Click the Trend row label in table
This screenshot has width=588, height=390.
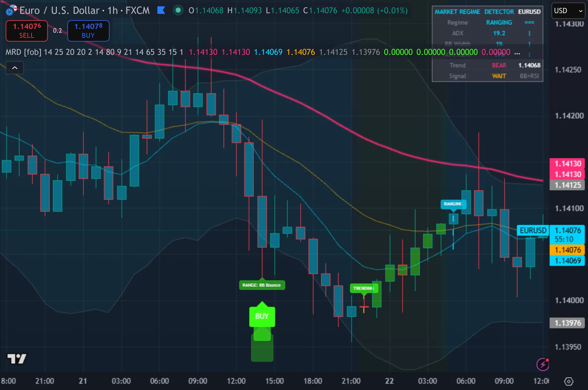point(458,65)
